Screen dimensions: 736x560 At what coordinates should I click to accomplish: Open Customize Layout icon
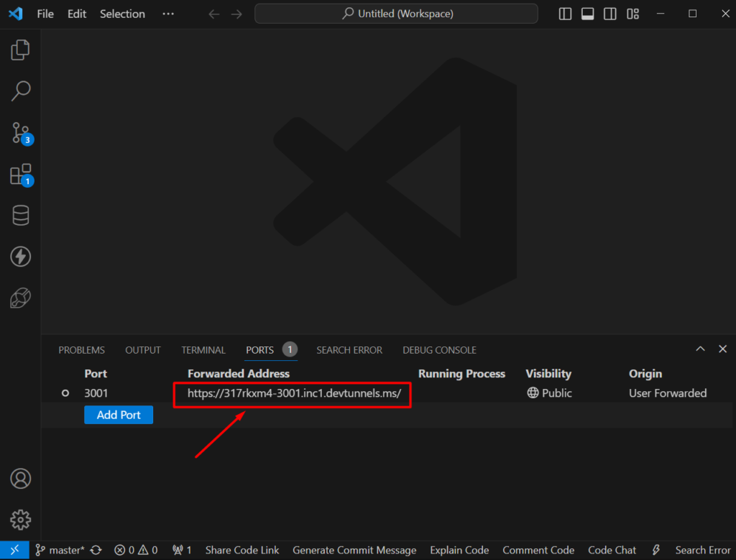click(x=632, y=14)
